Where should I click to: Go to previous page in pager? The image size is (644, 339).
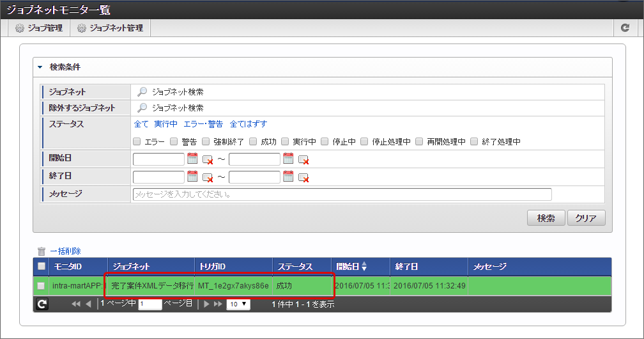pyautogui.click(x=88, y=304)
